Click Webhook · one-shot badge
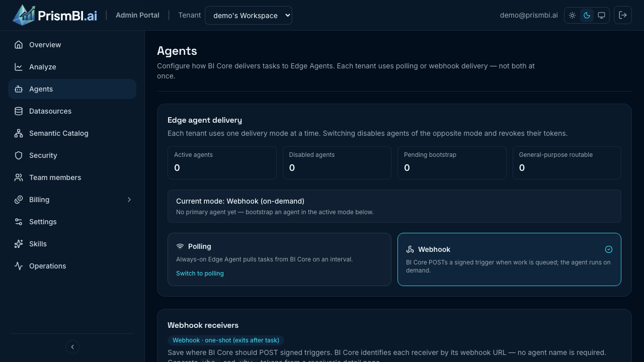Viewport: 644px width, 362px height. coord(226,340)
